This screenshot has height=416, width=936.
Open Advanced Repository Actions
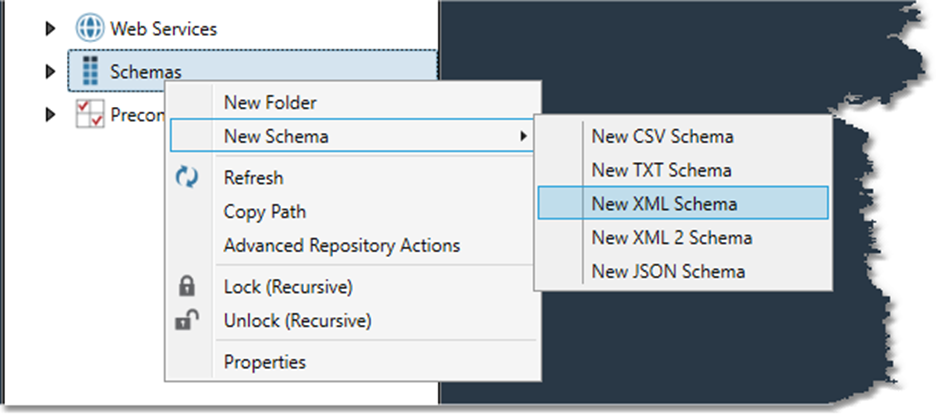tap(342, 245)
